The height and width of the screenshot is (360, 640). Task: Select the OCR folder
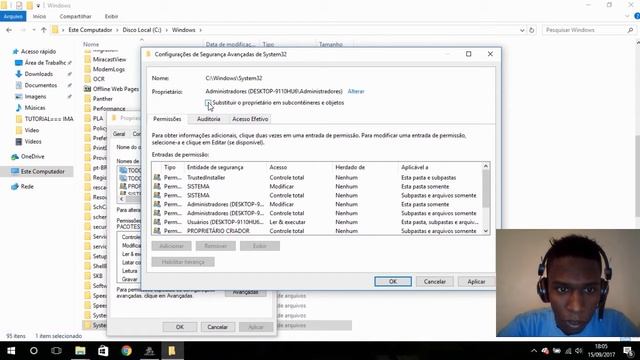click(98, 79)
